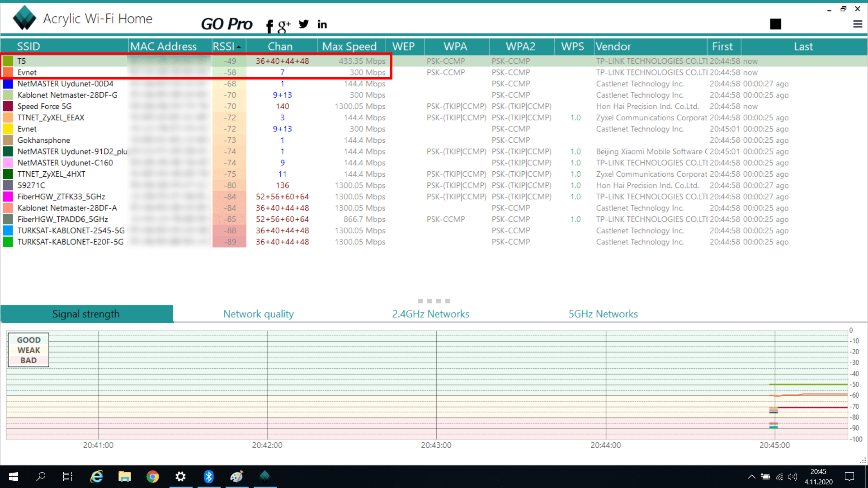
Task: Open the 5GHz Networks tab
Action: pyautogui.click(x=603, y=314)
